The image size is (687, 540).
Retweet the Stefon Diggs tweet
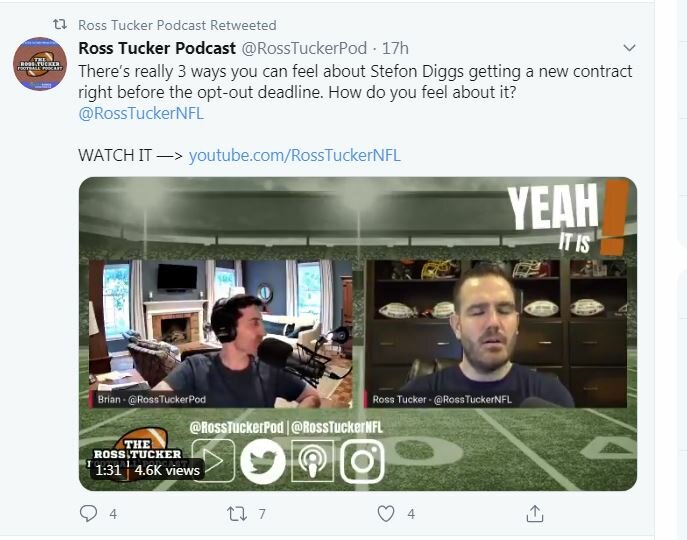pyautogui.click(x=237, y=514)
